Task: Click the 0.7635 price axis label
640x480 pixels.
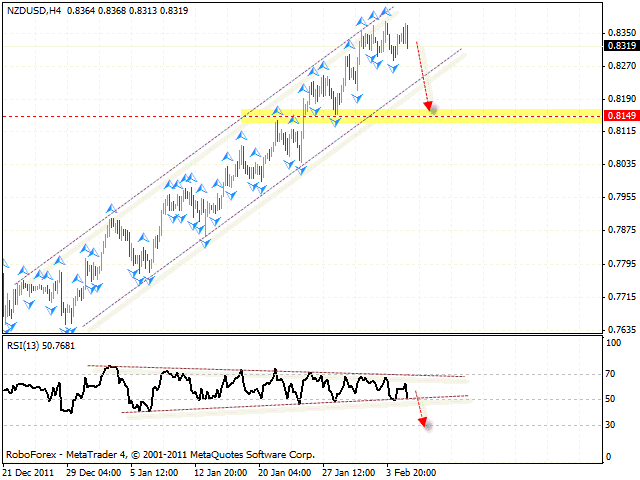Action: (x=620, y=329)
